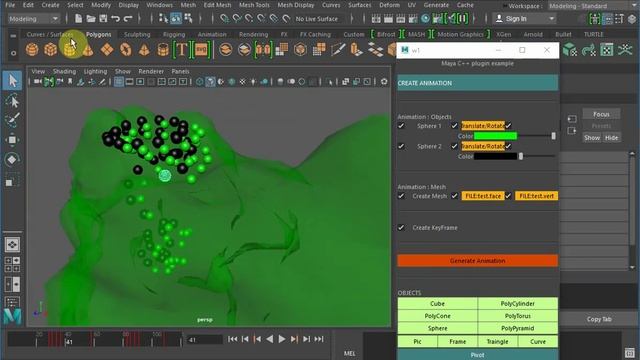
Task: Click the Curve button in OBJECTS
Action: point(538,342)
